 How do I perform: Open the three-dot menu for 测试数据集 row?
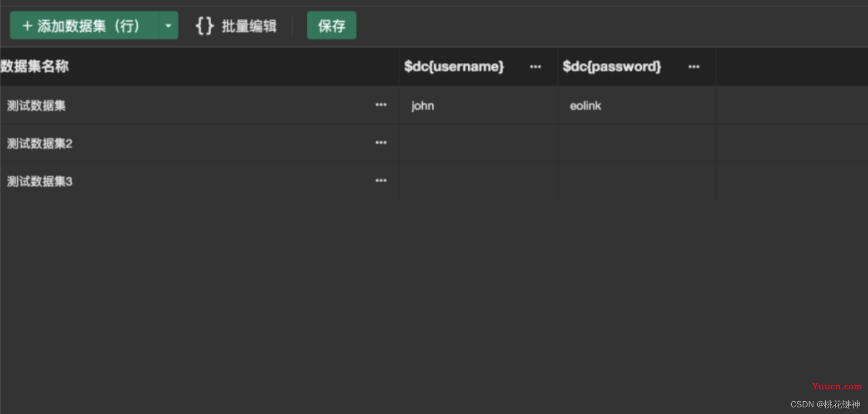tap(381, 105)
